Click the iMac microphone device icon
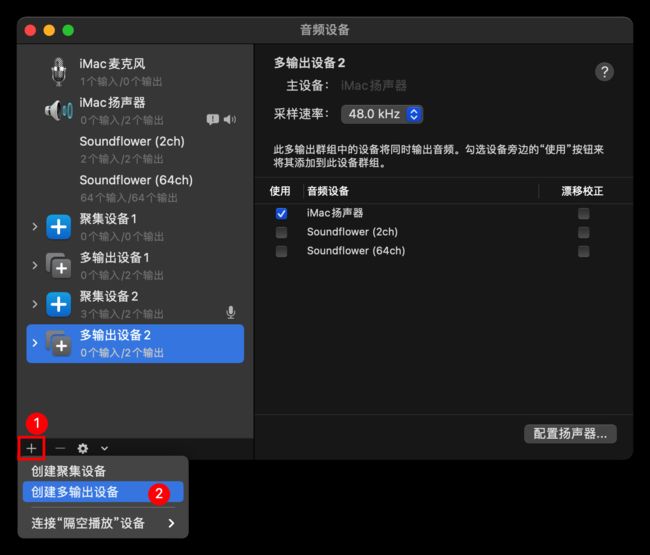 tap(58, 71)
